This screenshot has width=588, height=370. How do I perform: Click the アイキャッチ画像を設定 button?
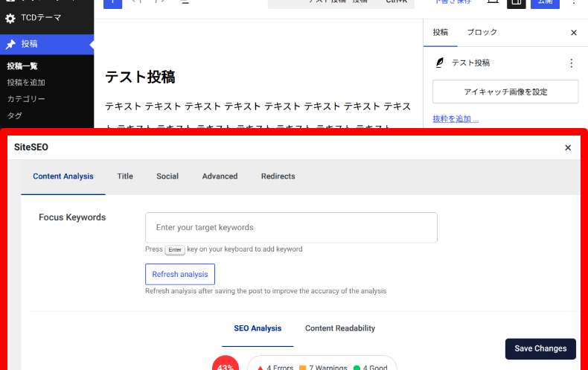tap(505, 92)
